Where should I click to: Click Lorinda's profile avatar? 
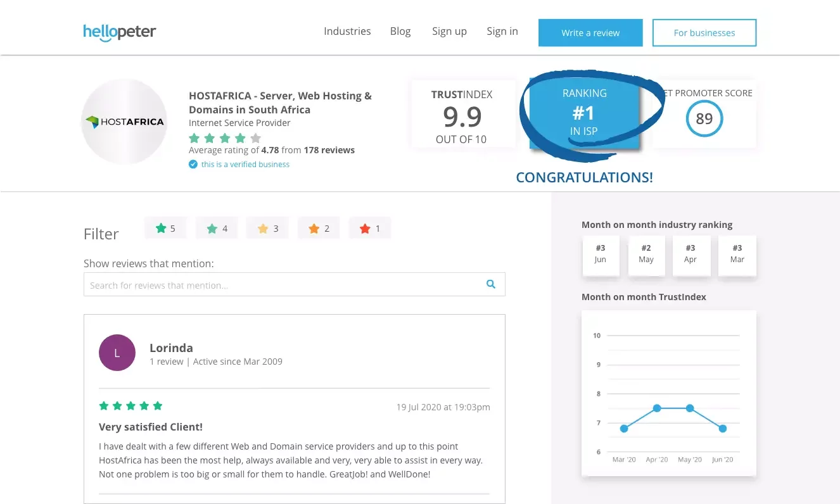[117, 353]
